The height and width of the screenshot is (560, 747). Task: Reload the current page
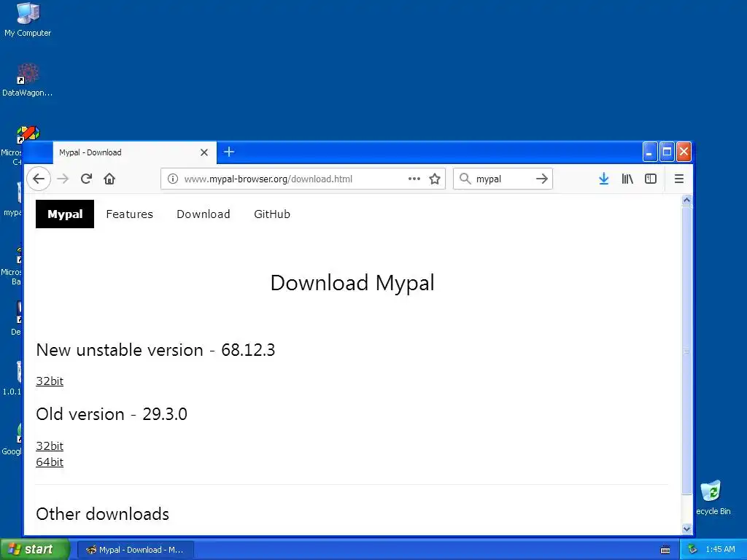click(86, 179)
